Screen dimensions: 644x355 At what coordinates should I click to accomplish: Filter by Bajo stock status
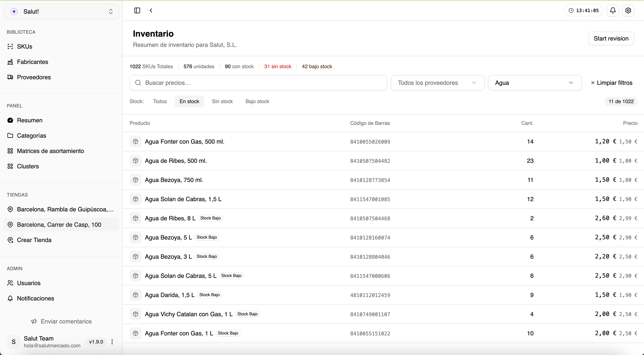point(257,101)
